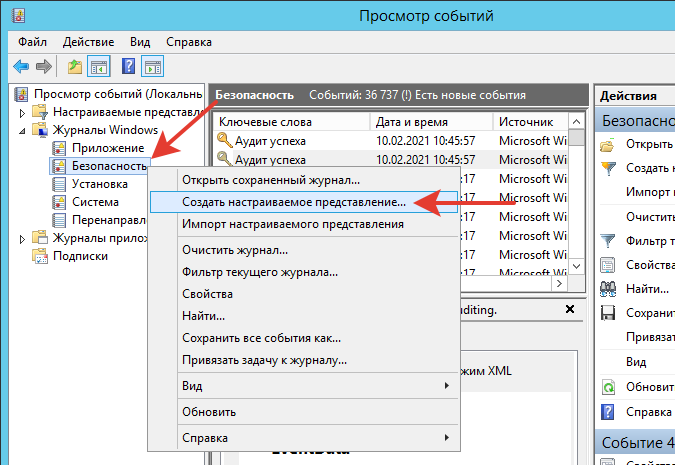Expand the Настраиваемые представления tree node

pyautogui.click(x=23, y=112)
